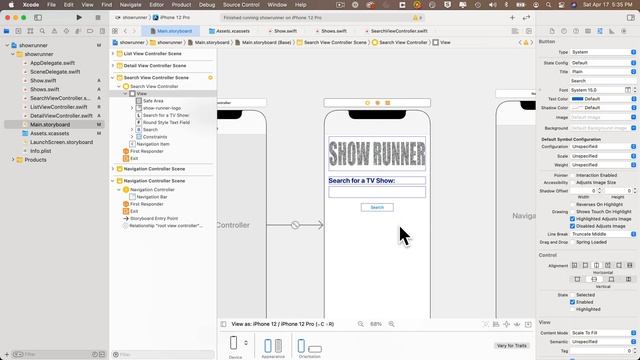Image resolution: width=640 pixels, height=360 pixels.
Task: Open the Project navigator folder icon
Action: click(x=7, y=31)
